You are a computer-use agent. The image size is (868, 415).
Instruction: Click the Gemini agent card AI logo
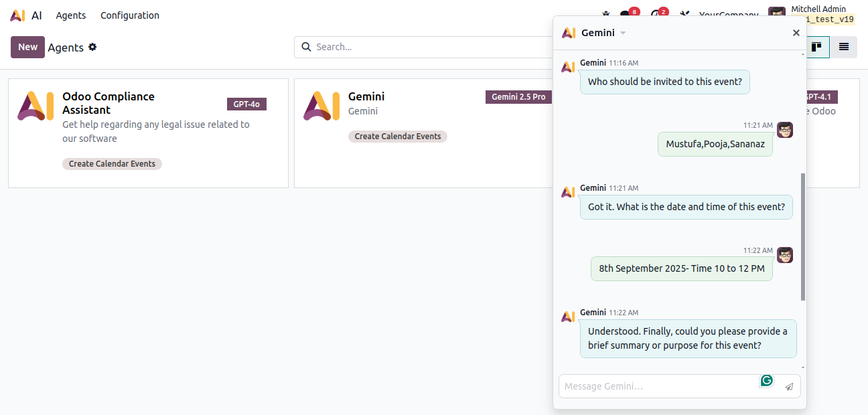point(321,106)
